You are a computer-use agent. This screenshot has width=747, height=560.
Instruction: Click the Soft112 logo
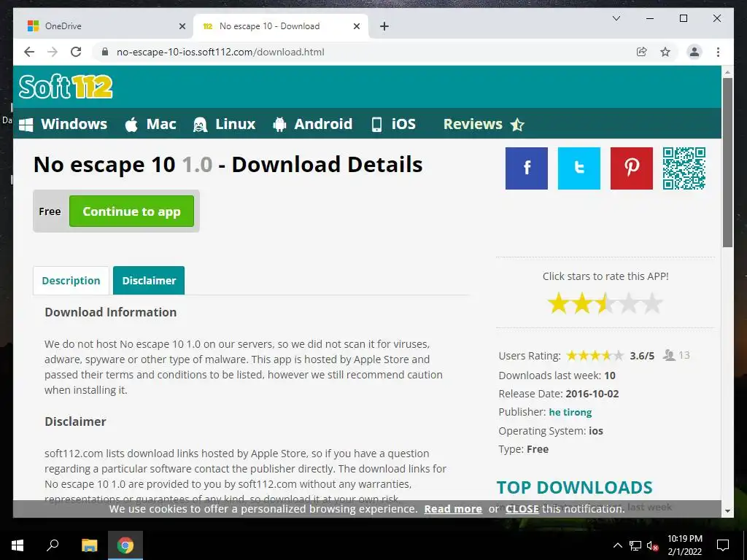pos(66,87)
